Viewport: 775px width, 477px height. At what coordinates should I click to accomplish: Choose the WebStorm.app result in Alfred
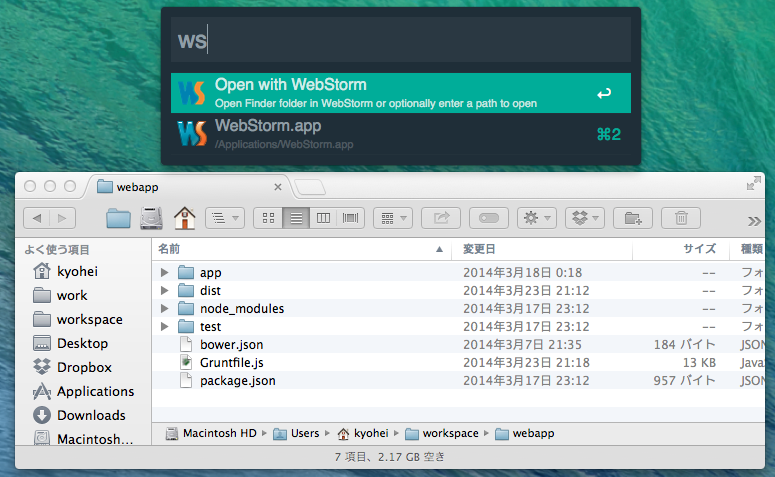pyautogui.click(x=401, y=134)
